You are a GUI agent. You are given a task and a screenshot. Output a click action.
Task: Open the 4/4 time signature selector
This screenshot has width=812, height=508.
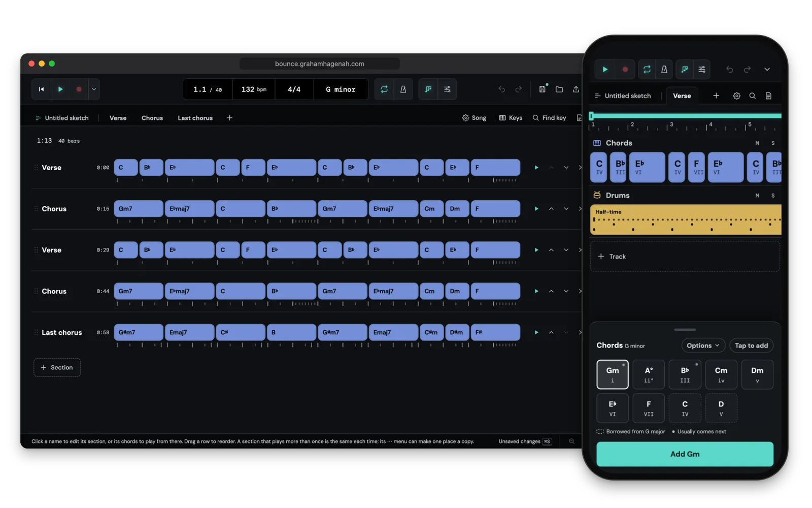coord(294,89)
